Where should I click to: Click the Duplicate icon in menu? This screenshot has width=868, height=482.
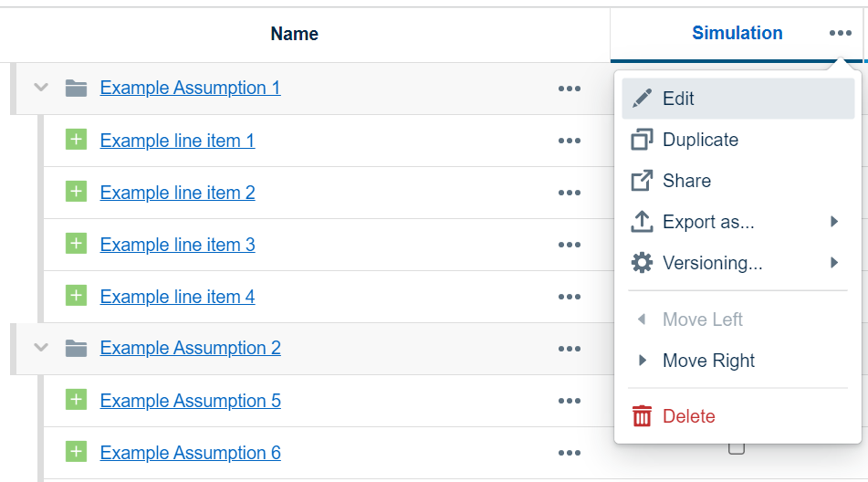(x=643, y=140)
